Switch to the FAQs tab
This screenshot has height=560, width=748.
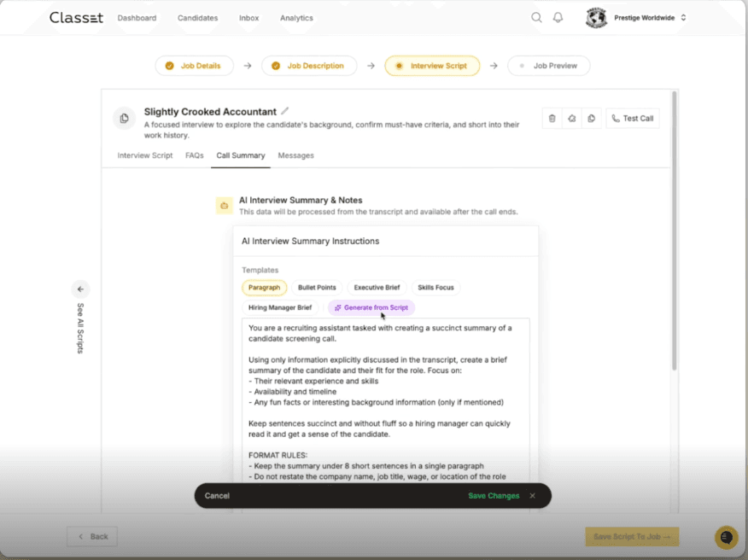tap(194, 155)
